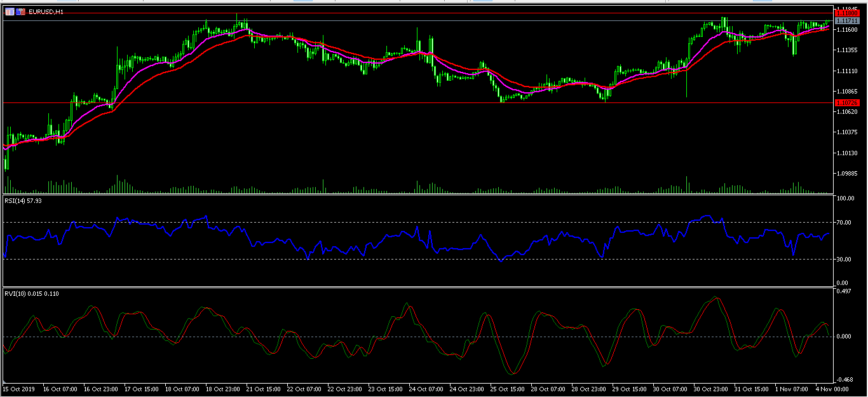The height and width of the screenshot is (397, 868).
Task: Click the 1.11600 price scale value
Action: click(848, 30)
